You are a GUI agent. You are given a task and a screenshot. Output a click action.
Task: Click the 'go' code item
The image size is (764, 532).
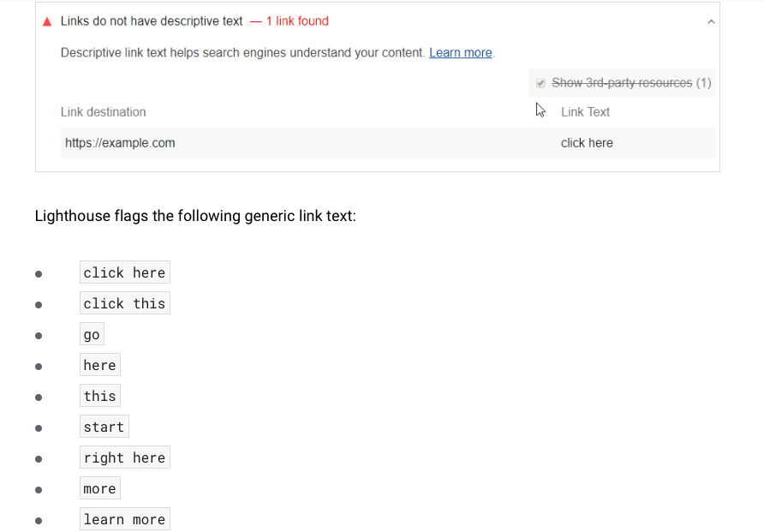pos(92,334)
